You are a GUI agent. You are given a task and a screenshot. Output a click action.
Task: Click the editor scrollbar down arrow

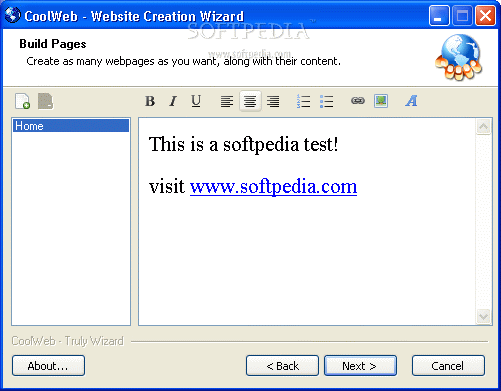[x=483, y=316]
